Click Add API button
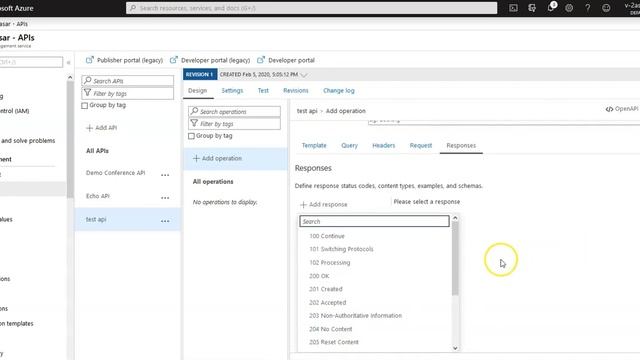 pyautogui.click(x=101, y=128)
